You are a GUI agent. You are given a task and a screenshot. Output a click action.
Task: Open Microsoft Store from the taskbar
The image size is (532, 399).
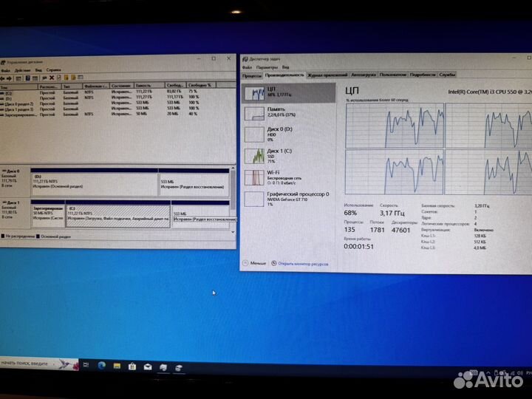132,366
